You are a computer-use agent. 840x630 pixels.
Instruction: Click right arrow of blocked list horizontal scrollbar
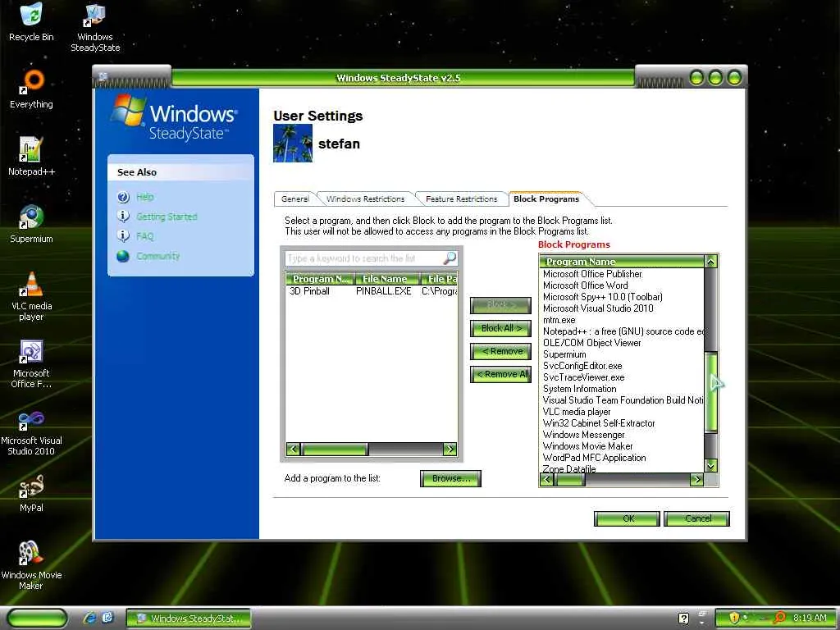pyautogui.click(x=696, y=479)
